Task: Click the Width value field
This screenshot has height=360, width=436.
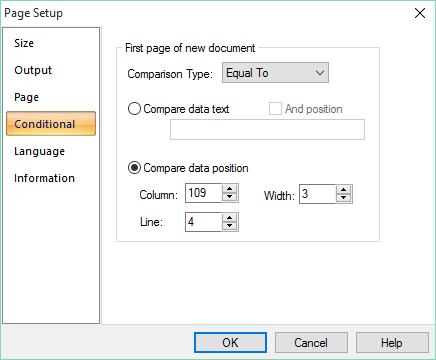Action: (x=317, y=194)
